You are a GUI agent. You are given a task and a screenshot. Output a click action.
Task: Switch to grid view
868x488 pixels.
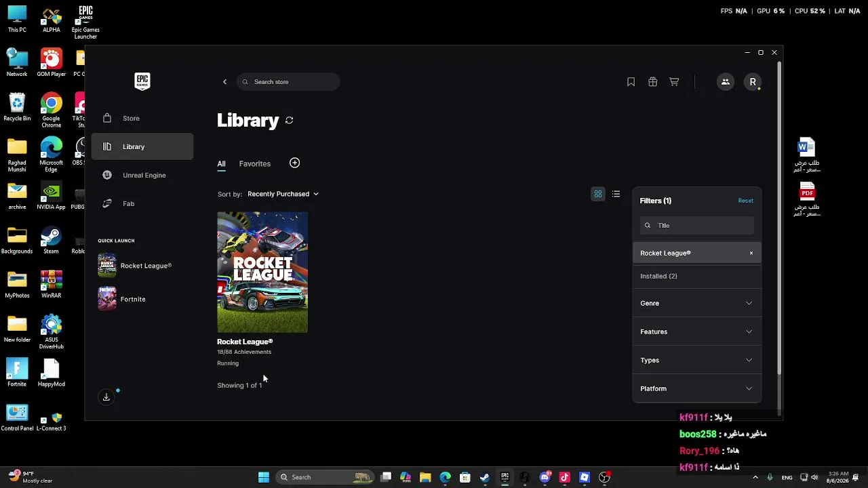[598, 195]
